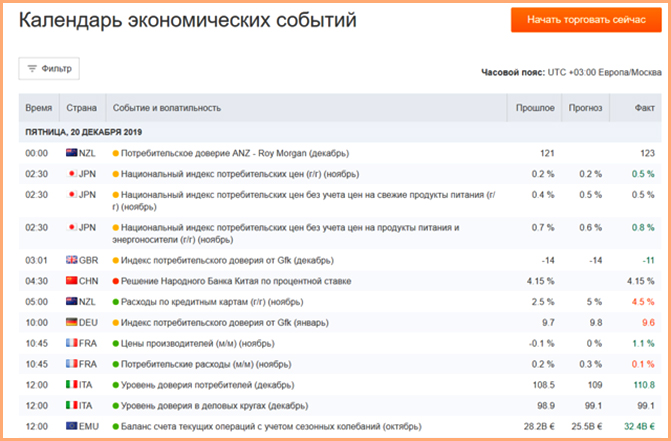Click the German flag beside DEU
The width and height of the screenshot is (671, 441).
point(71,322)
